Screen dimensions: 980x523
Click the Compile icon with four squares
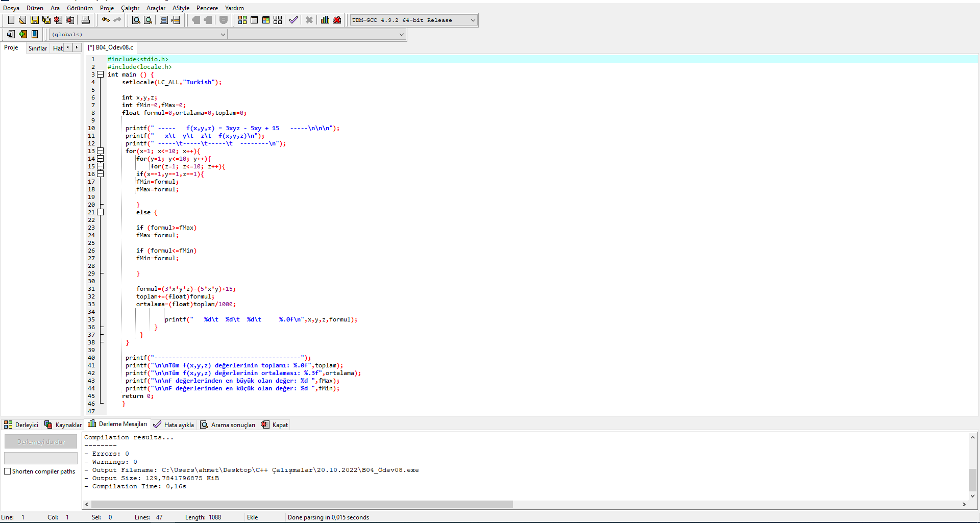242,20
